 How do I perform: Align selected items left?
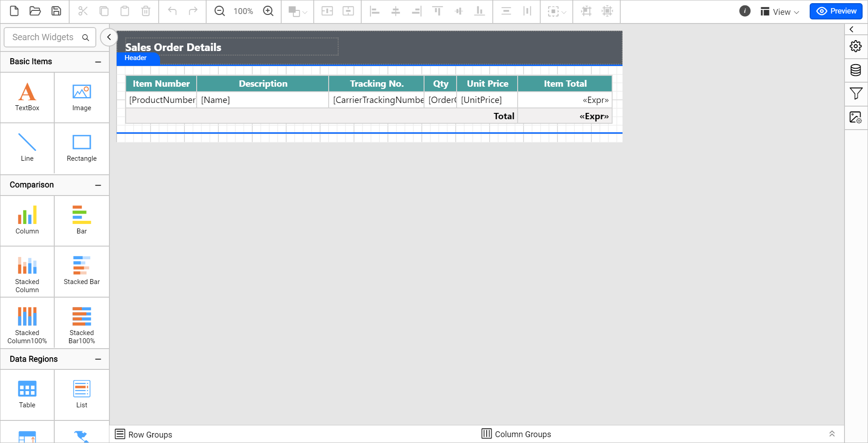pyautogui.click(x=374, y=11)
